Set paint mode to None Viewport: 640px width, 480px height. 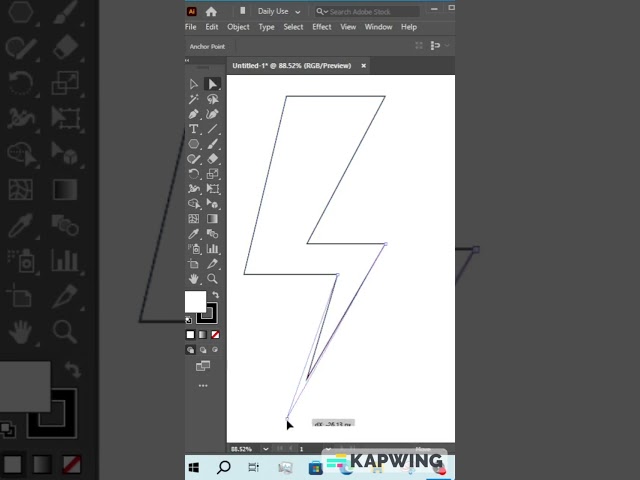[x=215, y=335]
